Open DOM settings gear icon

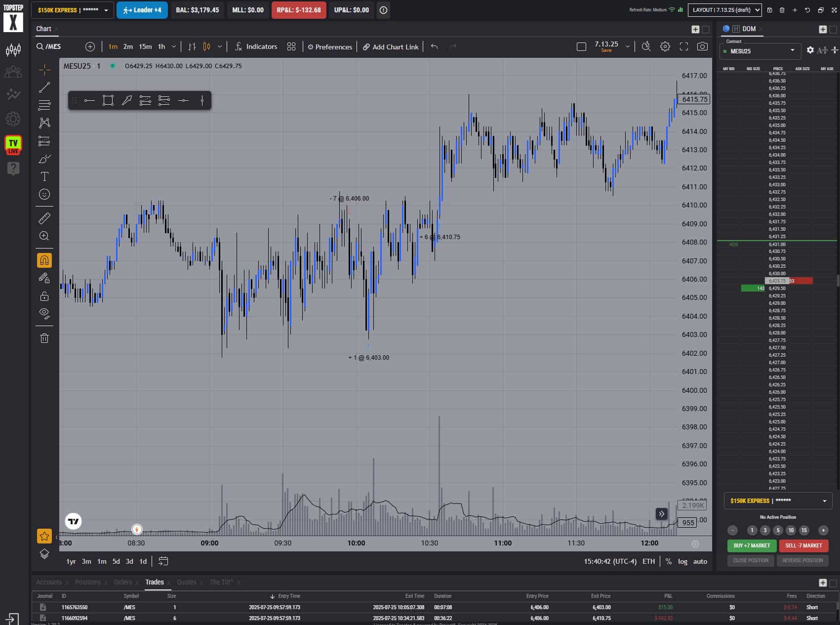point(810,50)
